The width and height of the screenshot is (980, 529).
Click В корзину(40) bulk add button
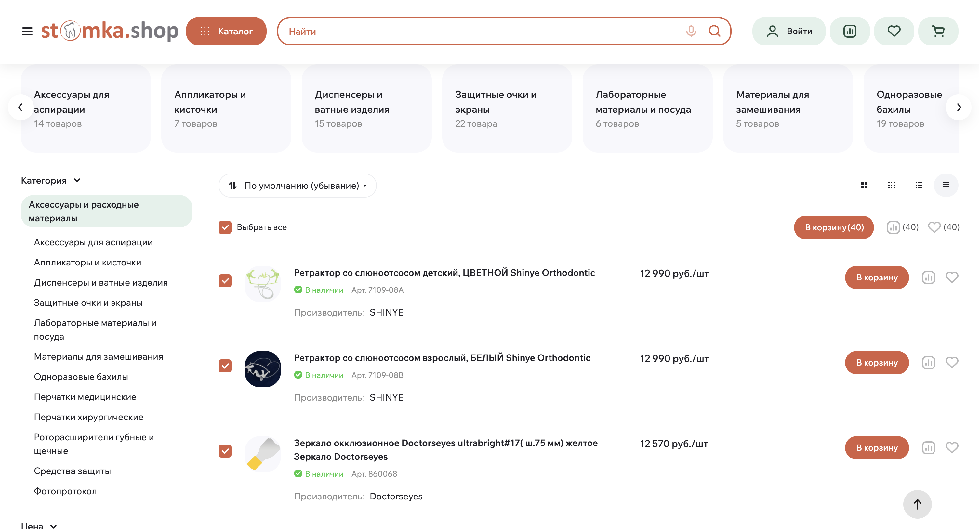(834, 227)
